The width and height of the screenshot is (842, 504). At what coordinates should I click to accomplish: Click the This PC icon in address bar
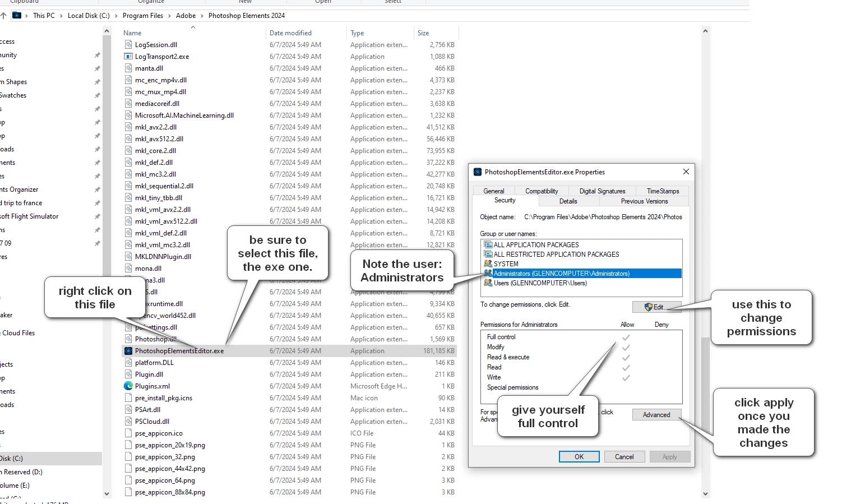[17, 15]
